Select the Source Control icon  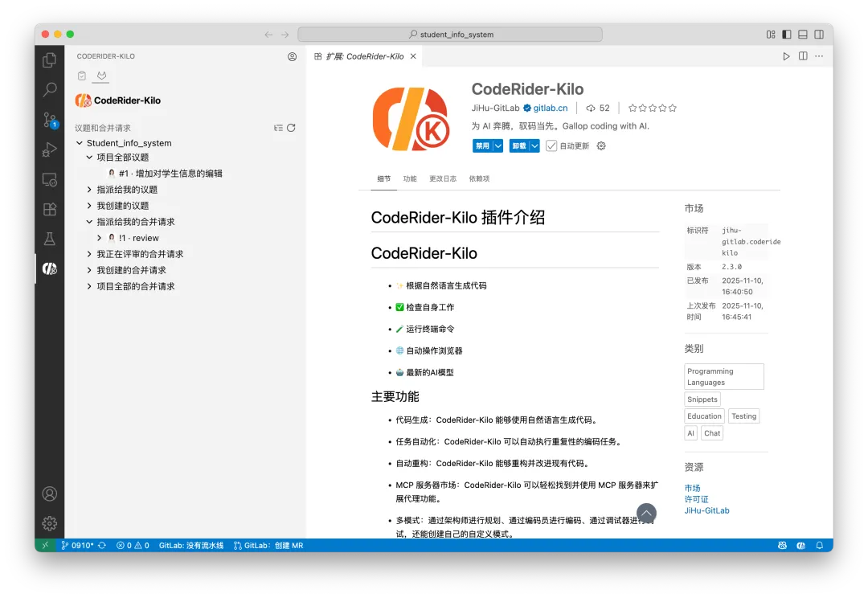(49, 119)
